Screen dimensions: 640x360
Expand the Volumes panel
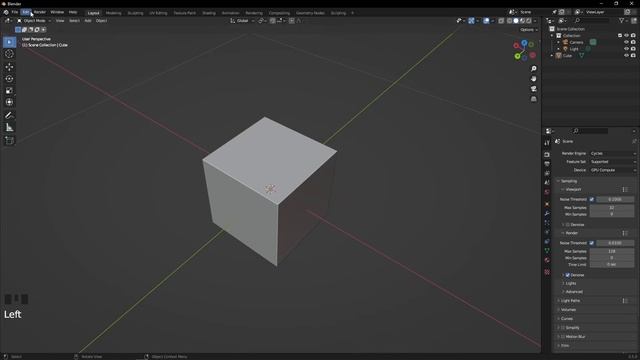(567, 309)
